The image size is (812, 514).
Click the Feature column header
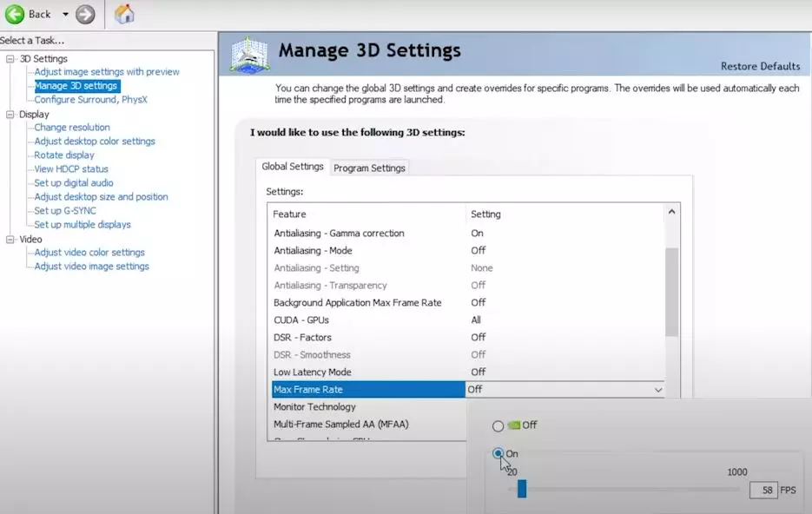point(289,214)
